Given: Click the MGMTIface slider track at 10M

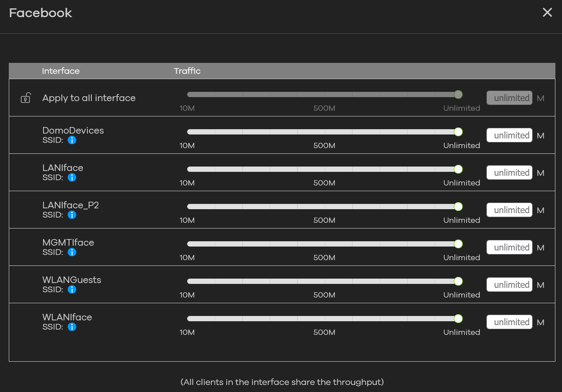Looking at the screenshot, I should click(x=188, y=244).
